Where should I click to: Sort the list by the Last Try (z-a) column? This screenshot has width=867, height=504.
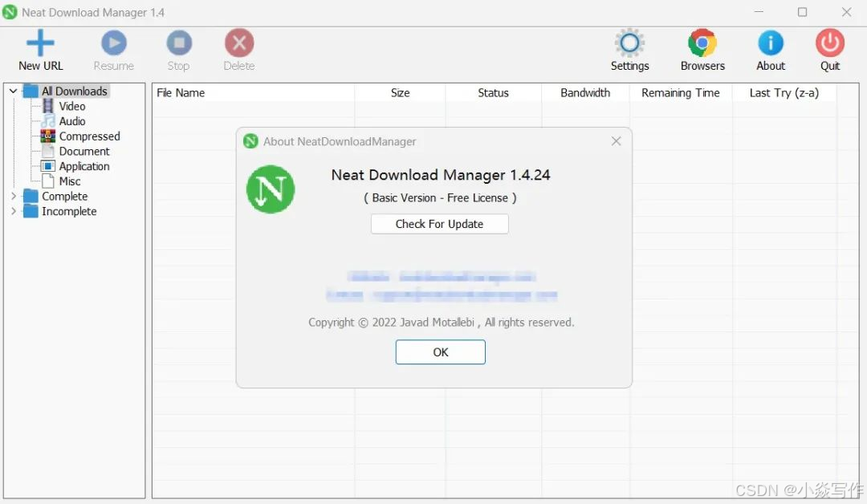784,93
